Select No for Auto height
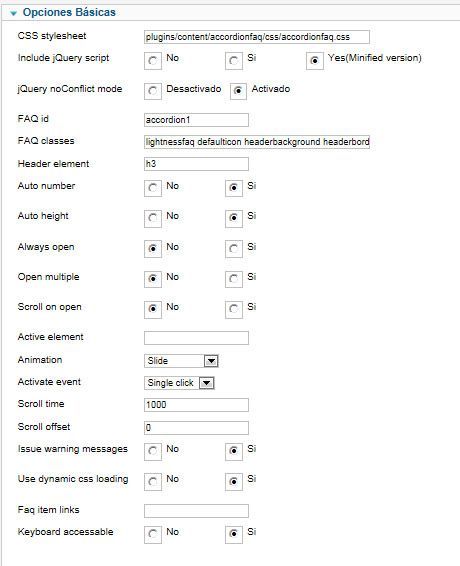This screenshot has width=460, height=566. [x=153, y=218]
